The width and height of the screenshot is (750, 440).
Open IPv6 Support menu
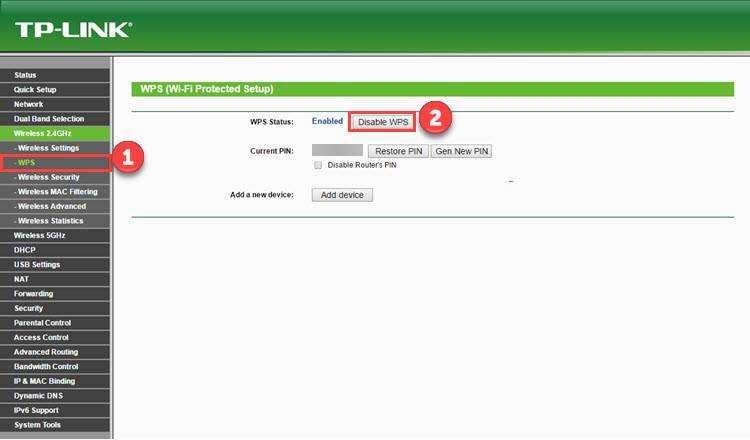tap(55, 410)
